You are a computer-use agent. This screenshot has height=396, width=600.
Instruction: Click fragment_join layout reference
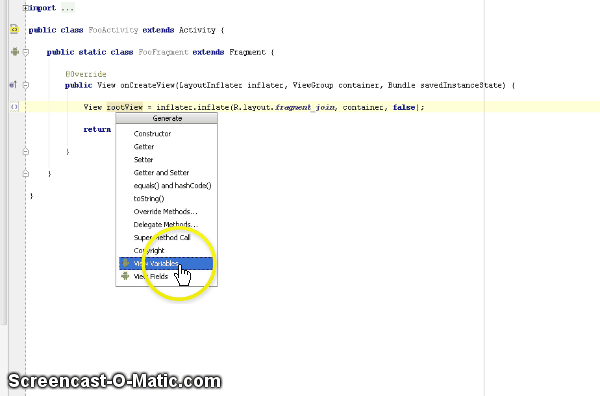click(305, 108)
